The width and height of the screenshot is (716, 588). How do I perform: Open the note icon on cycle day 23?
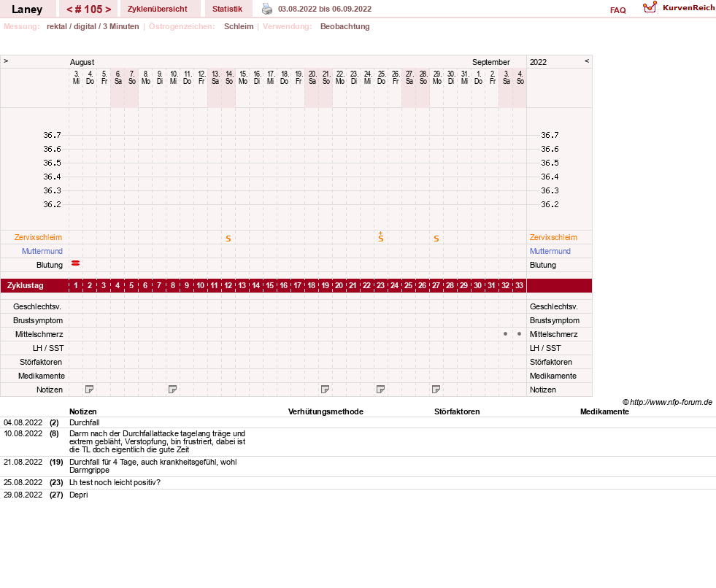[380, 390]
